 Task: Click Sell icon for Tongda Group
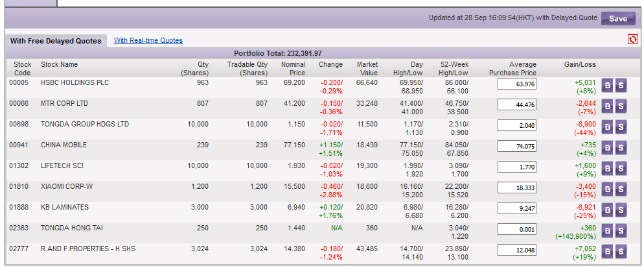621,128
